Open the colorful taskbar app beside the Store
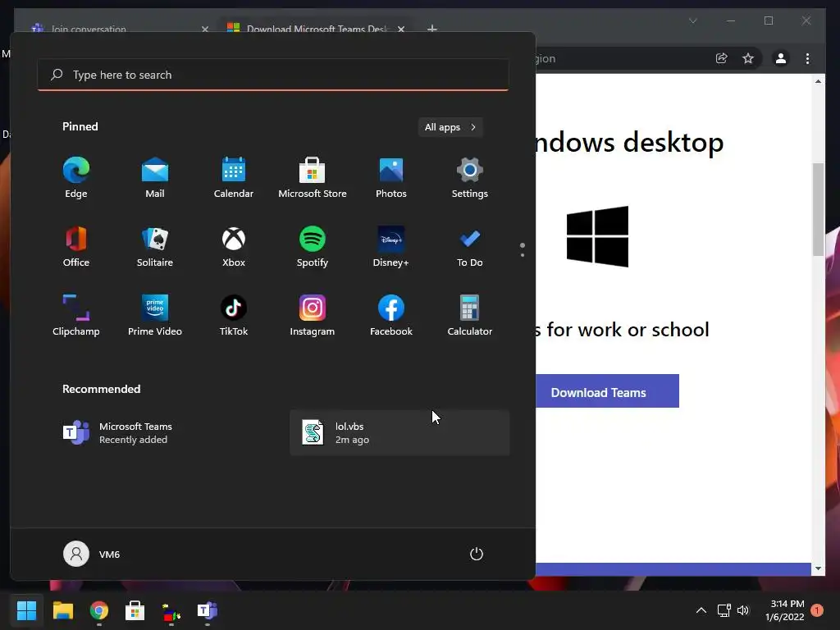The width and height of the screenshot is (840, 630). pos(171,610)
